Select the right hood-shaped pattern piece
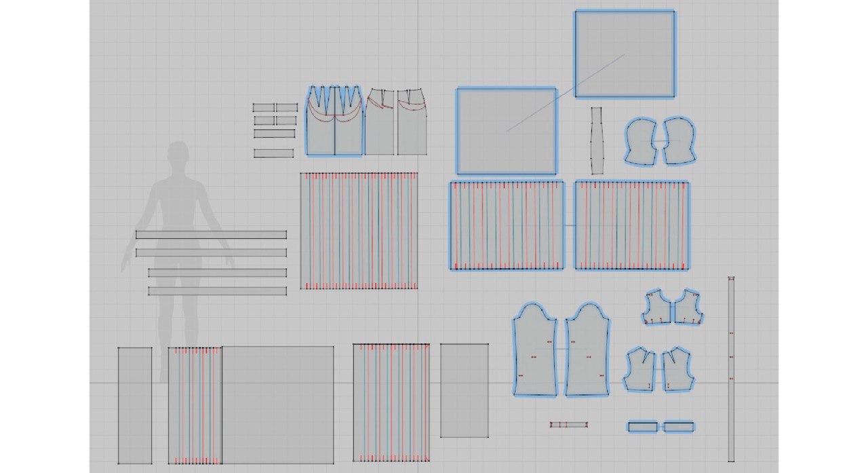 [x=679, y=141]
